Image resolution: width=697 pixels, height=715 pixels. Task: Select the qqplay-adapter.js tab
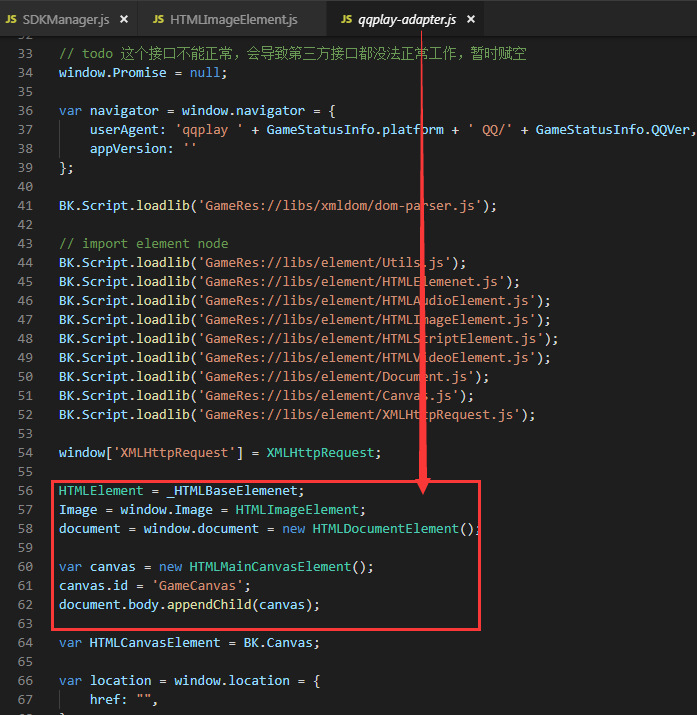(x=405, y=20)
